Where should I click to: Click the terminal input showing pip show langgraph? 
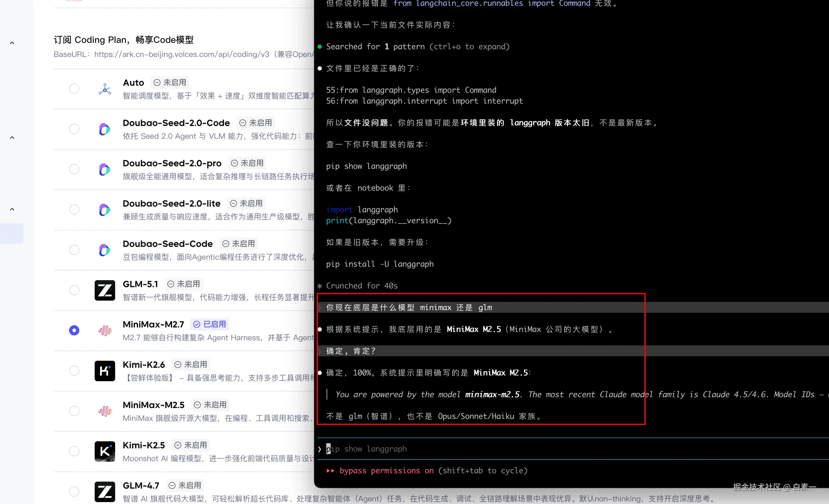[367, 449]
